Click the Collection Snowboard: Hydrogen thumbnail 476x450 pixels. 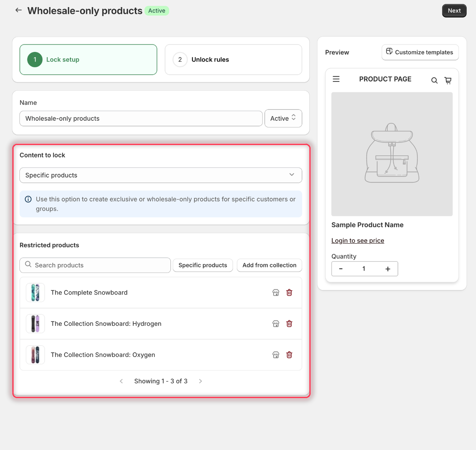[x=35, y=324]
